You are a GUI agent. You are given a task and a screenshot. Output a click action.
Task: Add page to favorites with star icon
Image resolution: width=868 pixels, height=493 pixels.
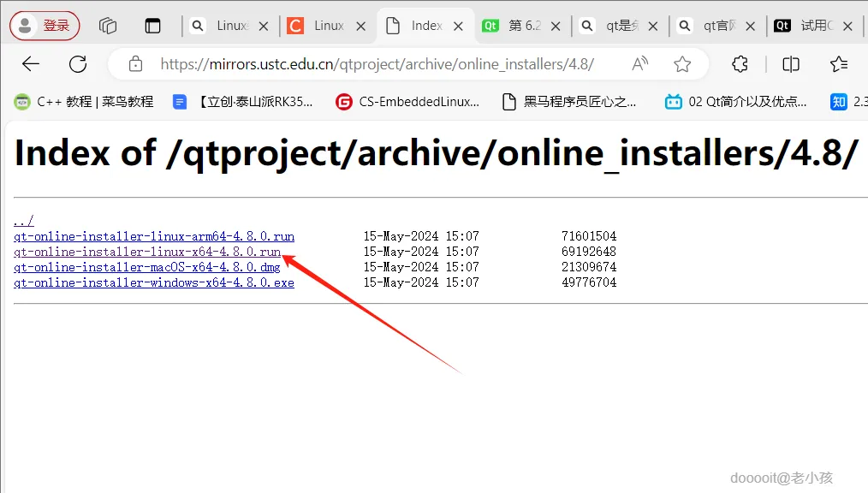(x=682, y=64)
